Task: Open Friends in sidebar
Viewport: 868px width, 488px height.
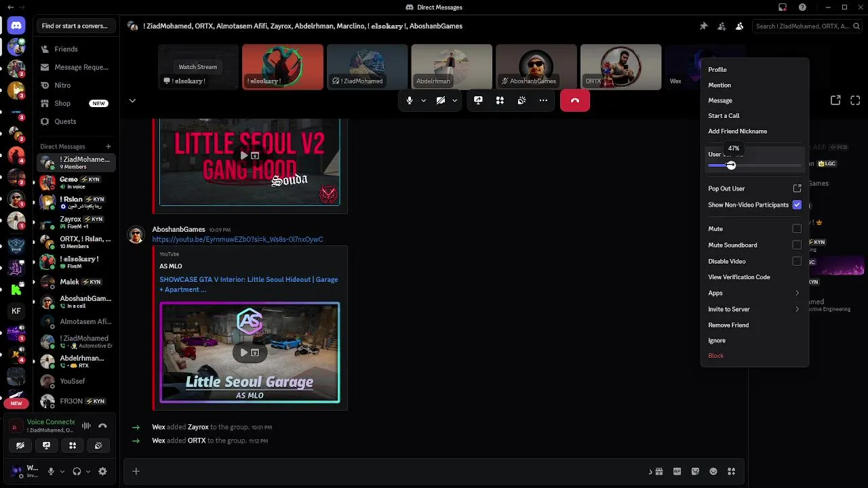Action: pos(76,49)
